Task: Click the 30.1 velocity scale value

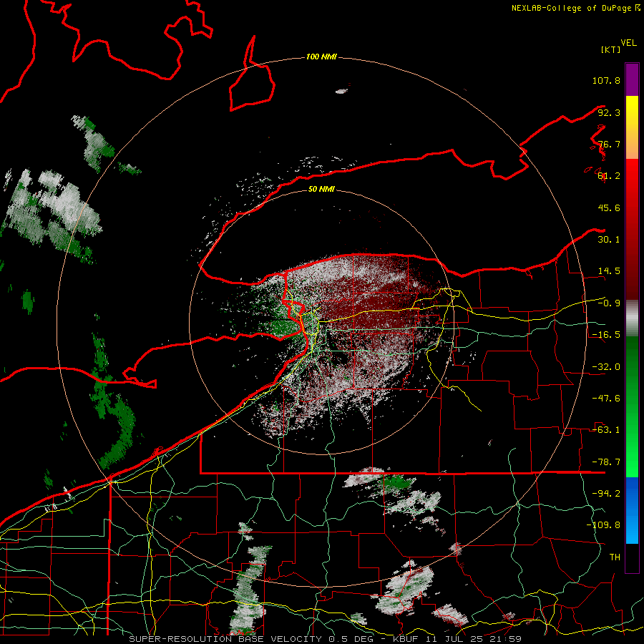Action: point(609,240)
